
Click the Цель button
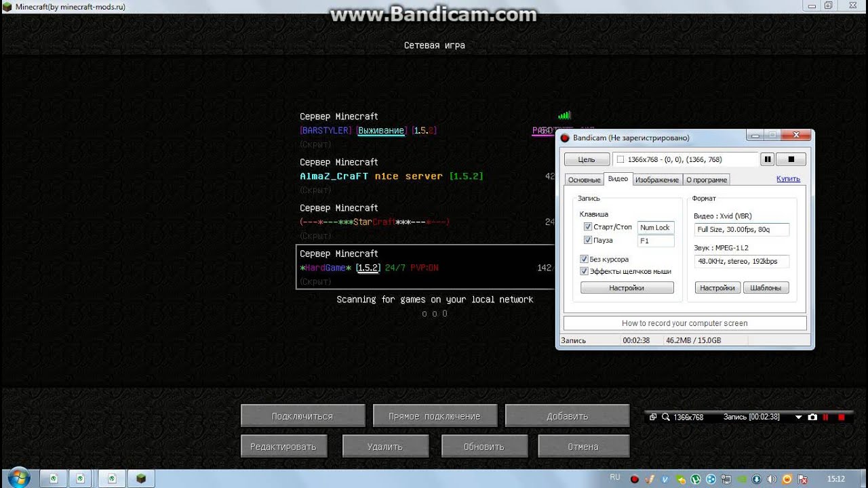(x=587, y=159)
